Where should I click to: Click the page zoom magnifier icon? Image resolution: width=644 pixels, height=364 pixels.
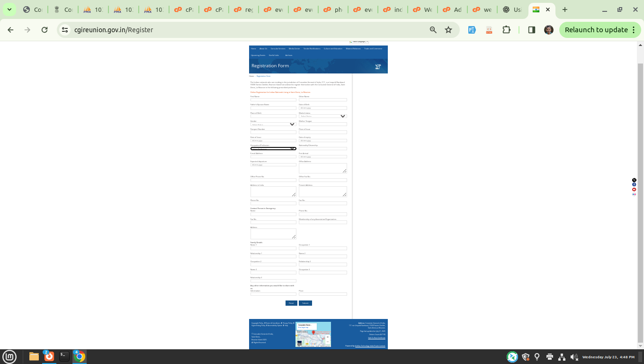click(433, 30)
